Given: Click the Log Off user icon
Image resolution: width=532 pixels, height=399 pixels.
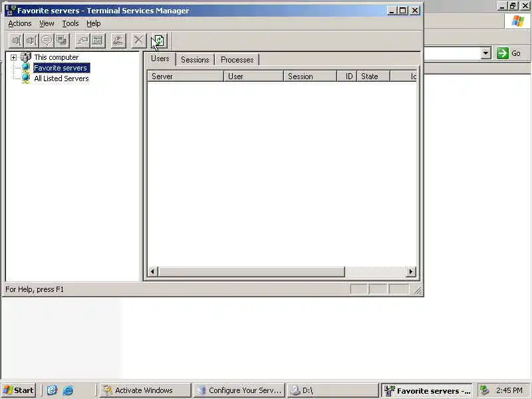Looking at the screenshot, I should (118, 41).
